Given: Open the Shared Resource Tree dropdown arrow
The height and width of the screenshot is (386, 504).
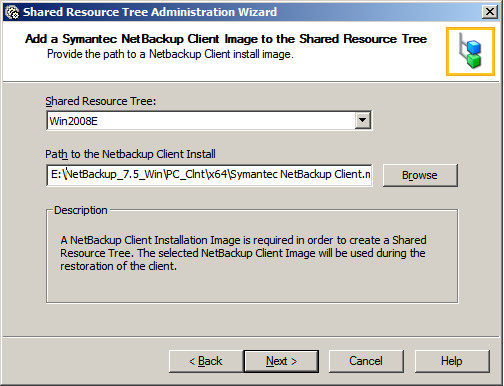Looking at the screenshot, I should (363, 120).
